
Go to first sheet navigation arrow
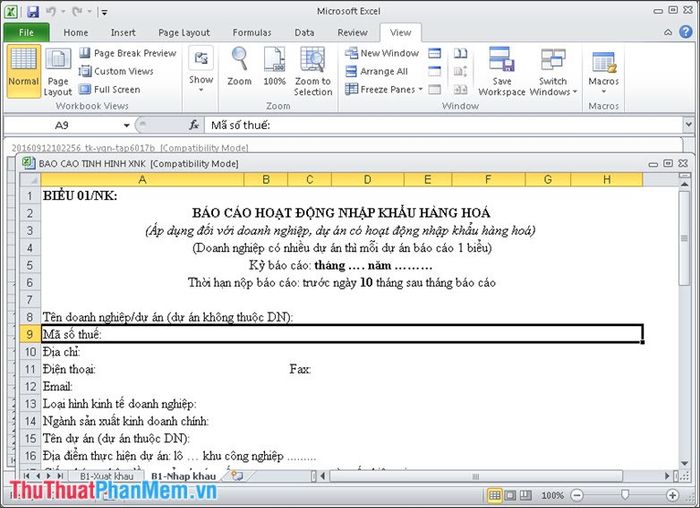coord(27,476)
